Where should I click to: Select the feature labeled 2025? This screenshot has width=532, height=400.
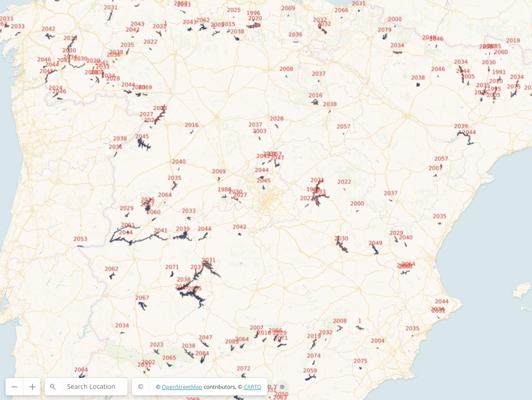point(234,10)
